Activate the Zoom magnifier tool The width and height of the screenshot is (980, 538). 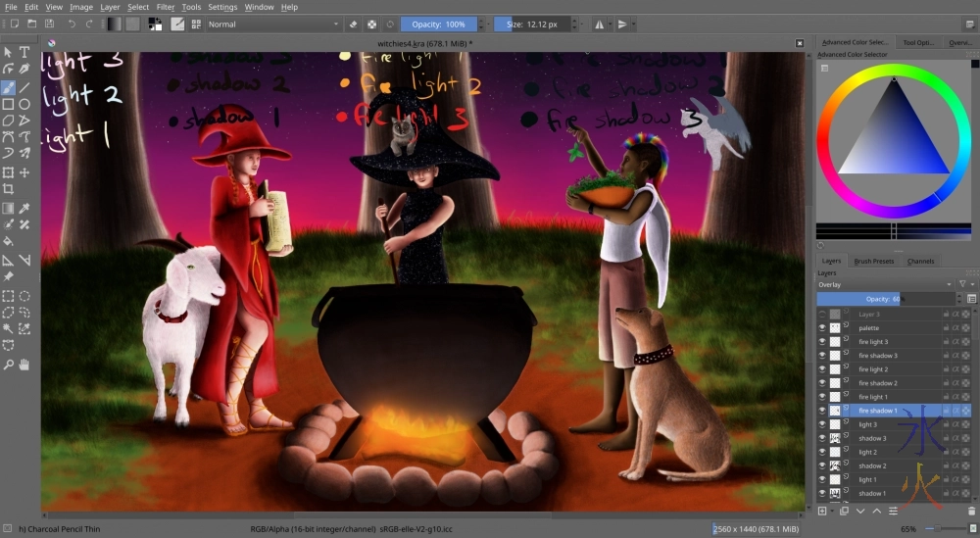8,365
